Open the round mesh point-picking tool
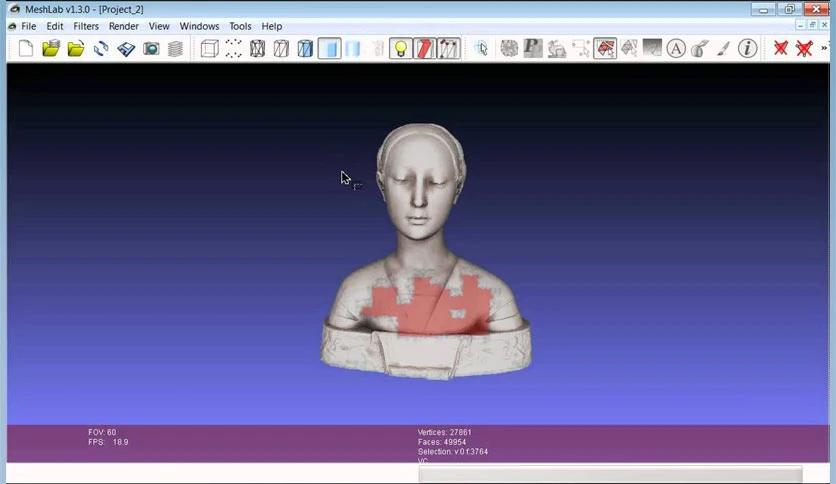The height and width of the screenshot is (484, 836). tap(509, 49)
